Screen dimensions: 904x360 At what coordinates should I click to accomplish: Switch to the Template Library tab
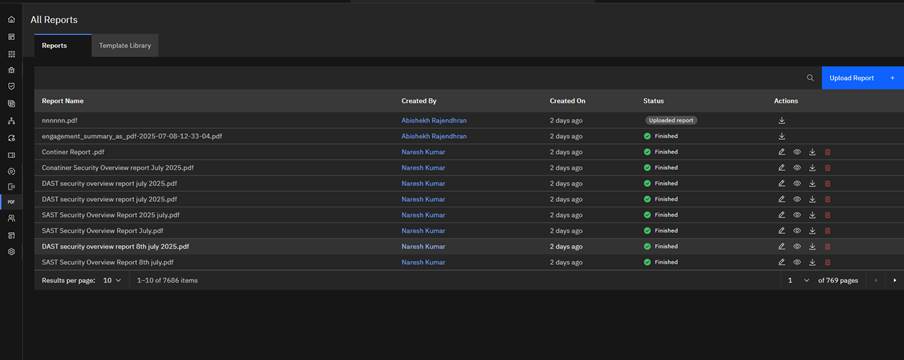tap(125, 46)
